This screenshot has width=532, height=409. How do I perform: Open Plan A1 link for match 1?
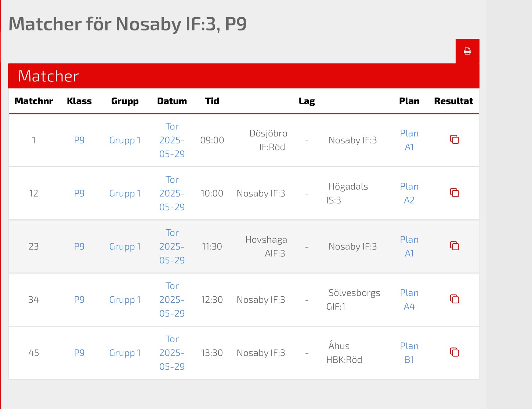pos(409,140)
